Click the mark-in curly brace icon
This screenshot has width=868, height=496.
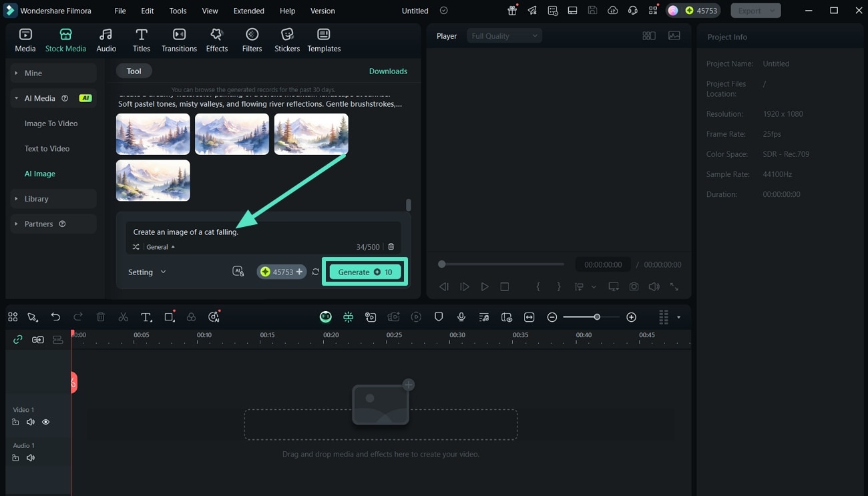538,286
